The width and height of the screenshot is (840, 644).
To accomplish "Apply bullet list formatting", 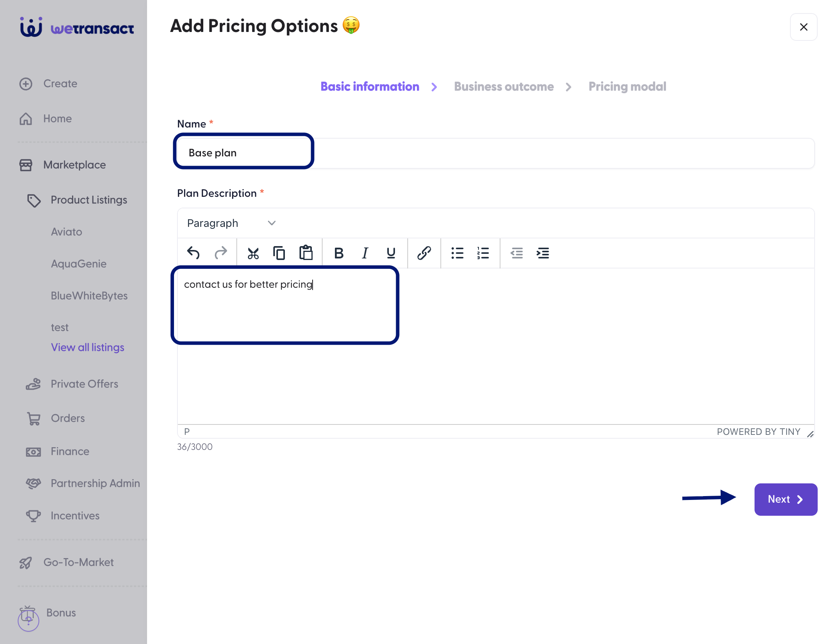I will coord(457,253).
